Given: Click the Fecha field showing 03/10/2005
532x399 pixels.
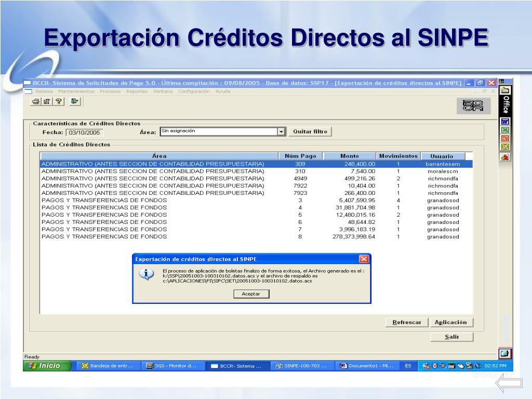Looking at the screenshot, I should [85, 132].
